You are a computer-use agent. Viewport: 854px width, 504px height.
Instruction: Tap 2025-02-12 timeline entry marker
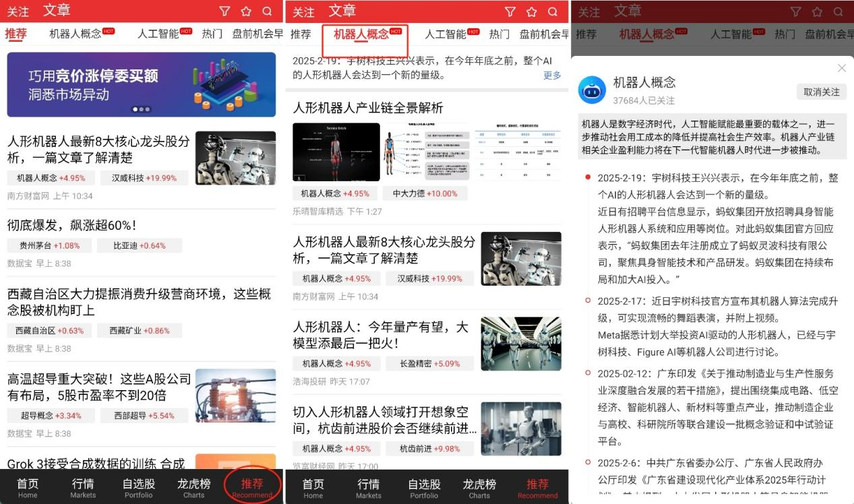588,373
